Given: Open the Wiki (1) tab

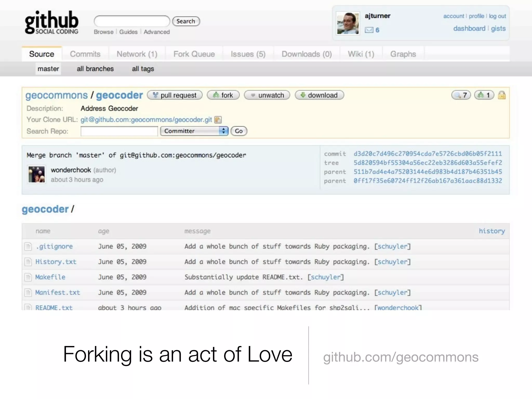Looking at the screenshot, I should (361, 54).
